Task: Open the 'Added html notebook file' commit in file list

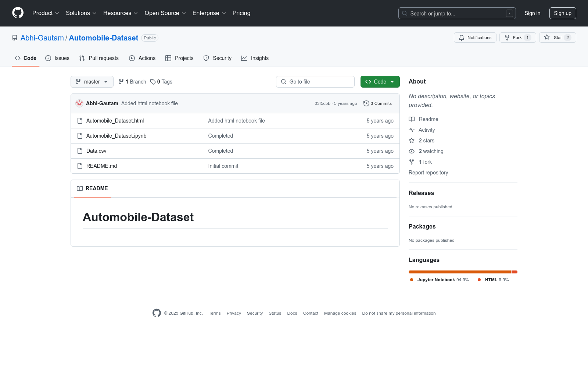Action: pyautogui.click(x=237, y=121)
